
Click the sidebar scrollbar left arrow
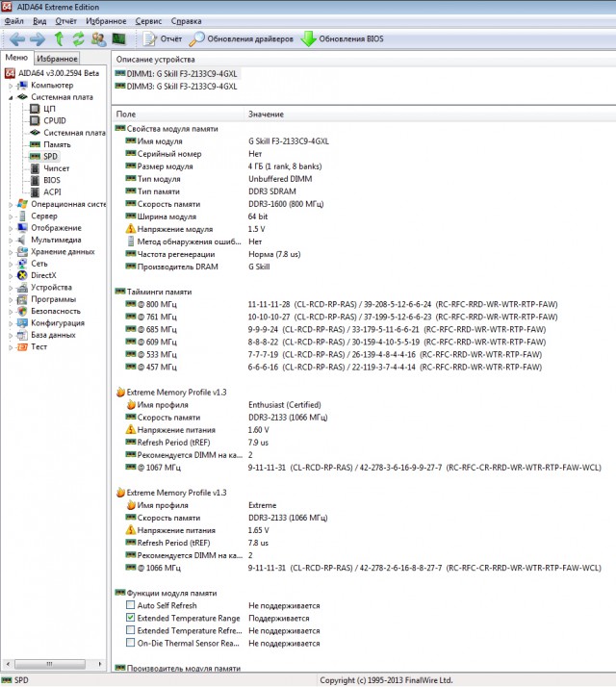pos(8,664)
